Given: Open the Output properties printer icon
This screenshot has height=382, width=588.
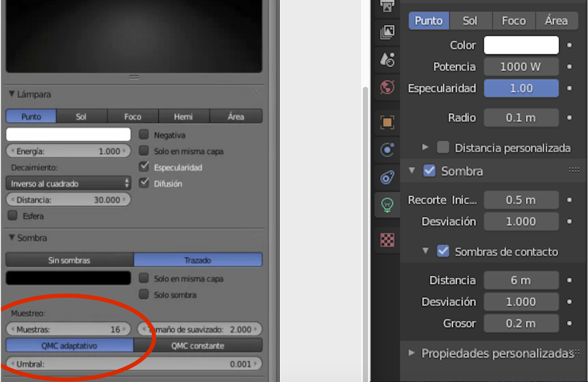Looking at the screenshot, I should coord(387,6).
